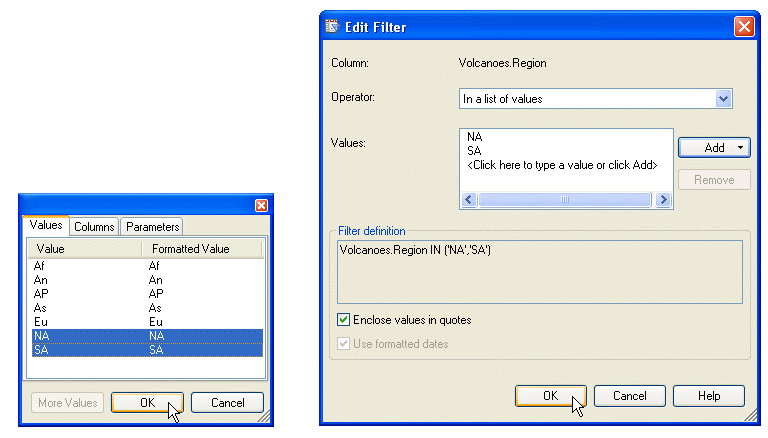Toggle the Use formatted dates checkbox
Screen dimensions: 768x438
(x=345, y=344)
